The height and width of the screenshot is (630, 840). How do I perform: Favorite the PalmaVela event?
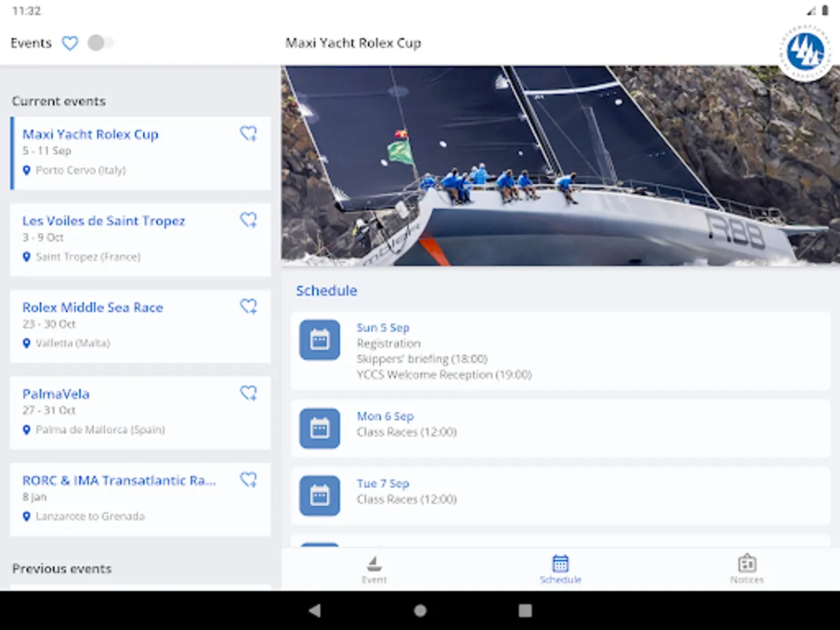[248, 393]
